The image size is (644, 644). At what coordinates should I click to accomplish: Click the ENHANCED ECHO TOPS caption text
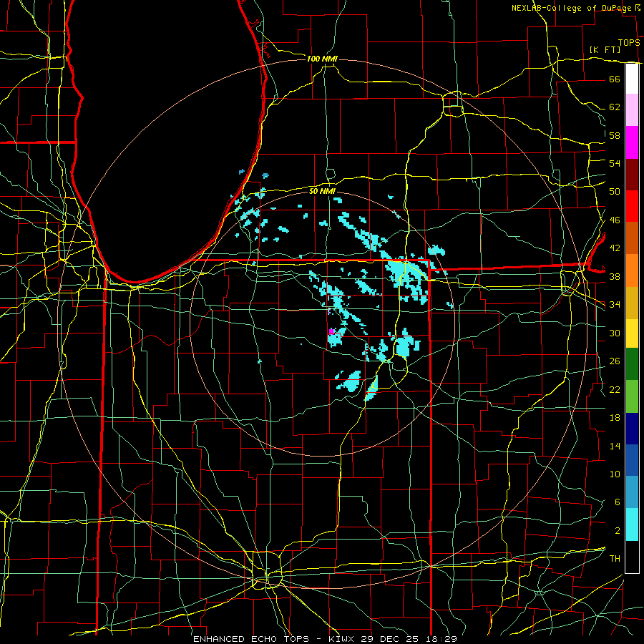[251, 639]
